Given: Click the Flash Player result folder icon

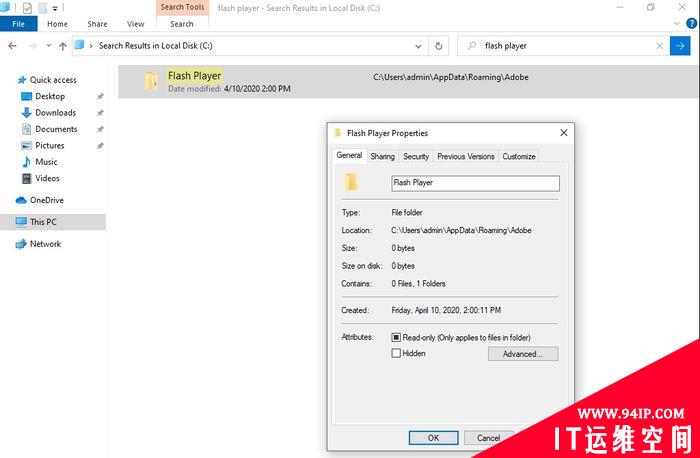Looking at the screenshot, I should (151, 81).
